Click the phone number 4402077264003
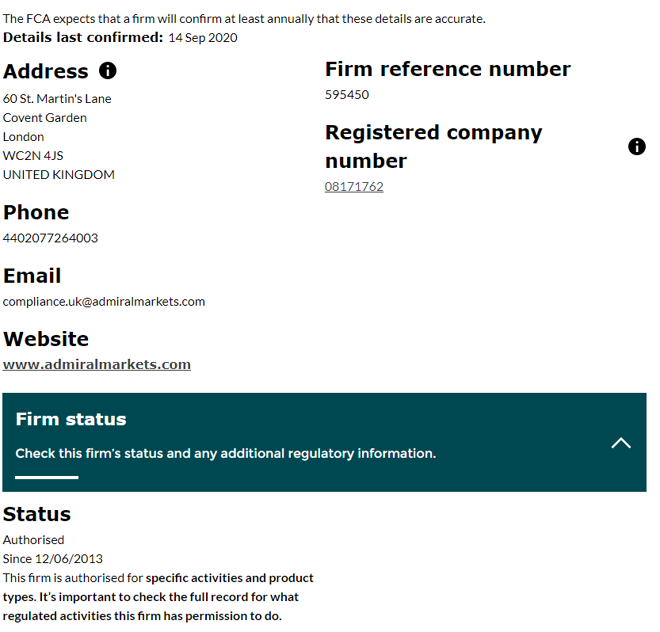 click(x=50, y=238)
